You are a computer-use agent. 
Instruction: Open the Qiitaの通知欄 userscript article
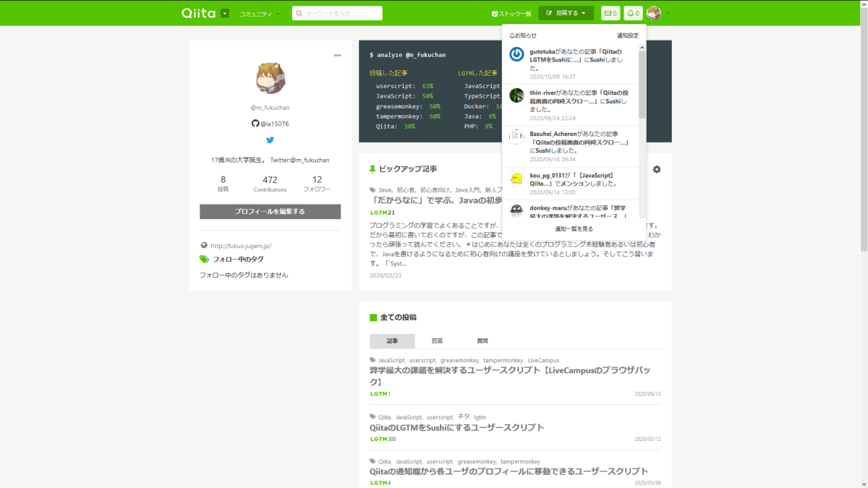(x=509, y=471)
